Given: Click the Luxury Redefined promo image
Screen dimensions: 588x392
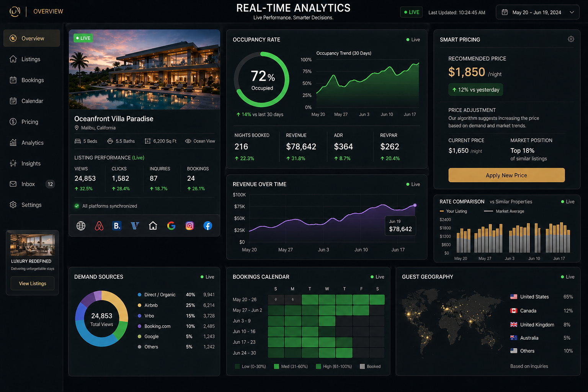Looking at the screenshot, I should click(33, 245).
